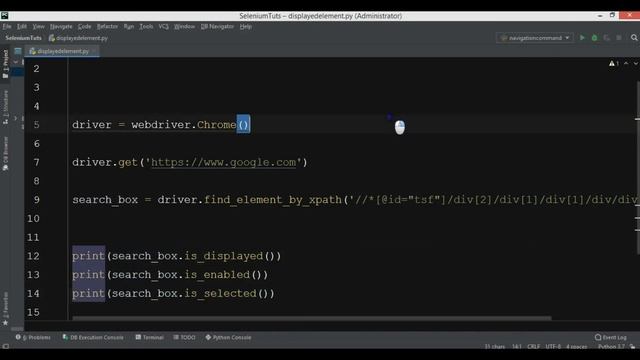Screen dimensions: 640x360
Task: Open the Problems tool window
Action: 33,338
